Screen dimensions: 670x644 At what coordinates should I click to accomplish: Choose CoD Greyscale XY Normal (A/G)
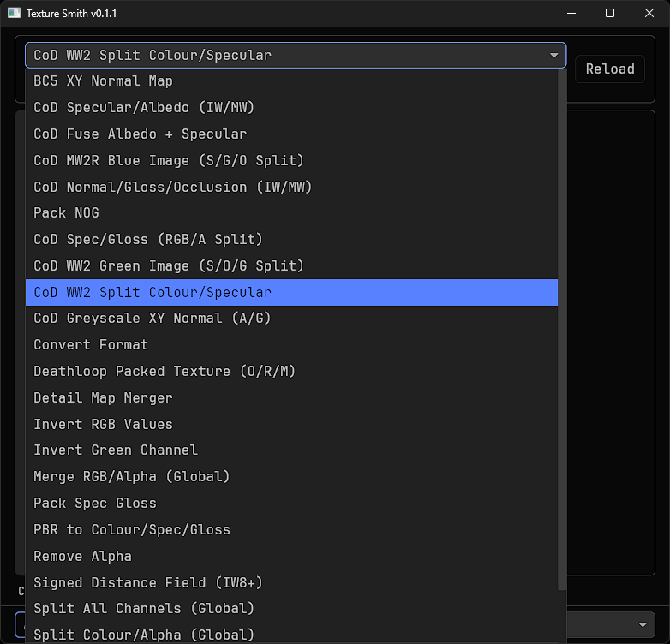291,319
